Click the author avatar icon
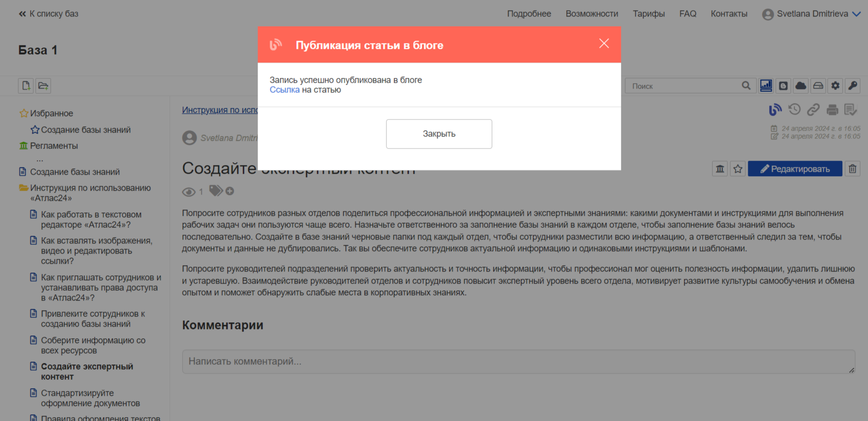Viewport: 868px width, 421px height. (189, 138)
